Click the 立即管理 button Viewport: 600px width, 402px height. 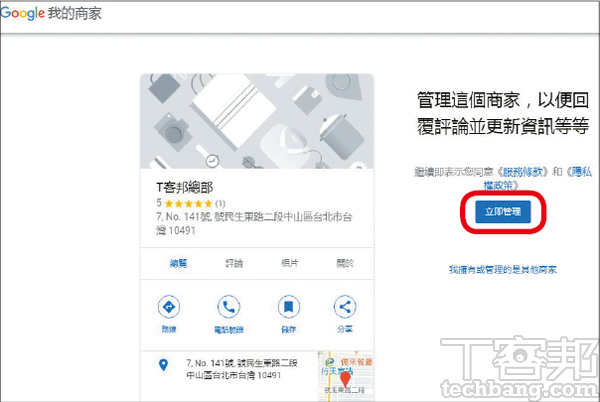(x=503, y=212)
